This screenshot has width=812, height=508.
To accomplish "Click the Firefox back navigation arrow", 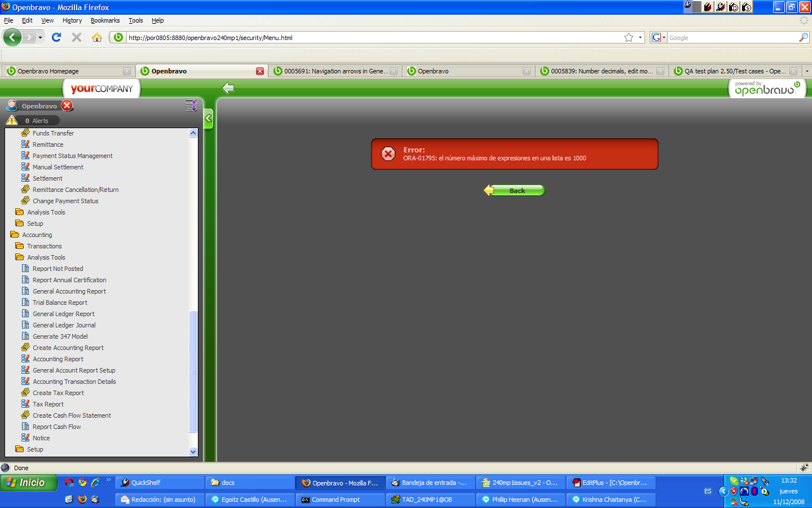I will (12, 37).
